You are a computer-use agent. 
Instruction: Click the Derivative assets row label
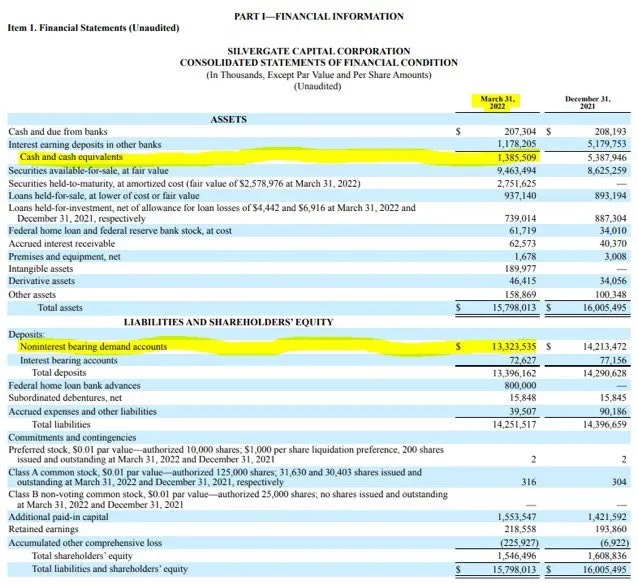43,282
